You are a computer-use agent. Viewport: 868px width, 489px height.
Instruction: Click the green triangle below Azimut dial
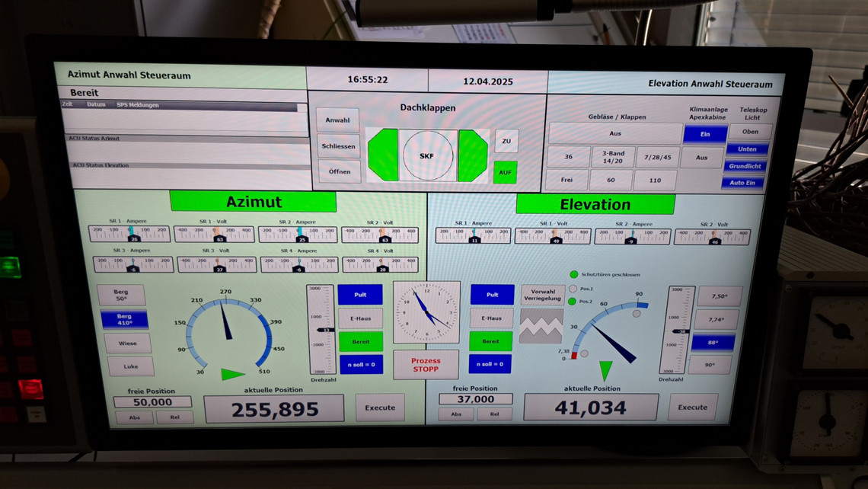(x=232, y=374)
